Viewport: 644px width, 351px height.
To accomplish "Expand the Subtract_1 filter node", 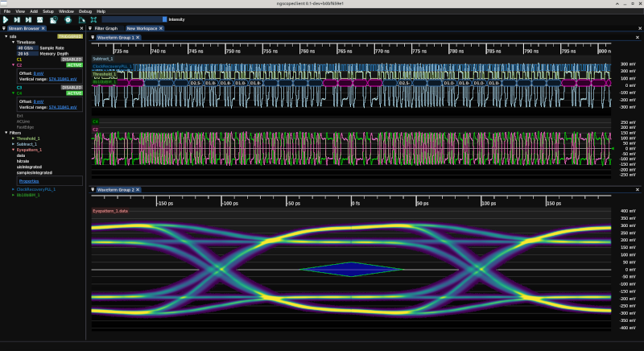I will click(x=13, y=144).
